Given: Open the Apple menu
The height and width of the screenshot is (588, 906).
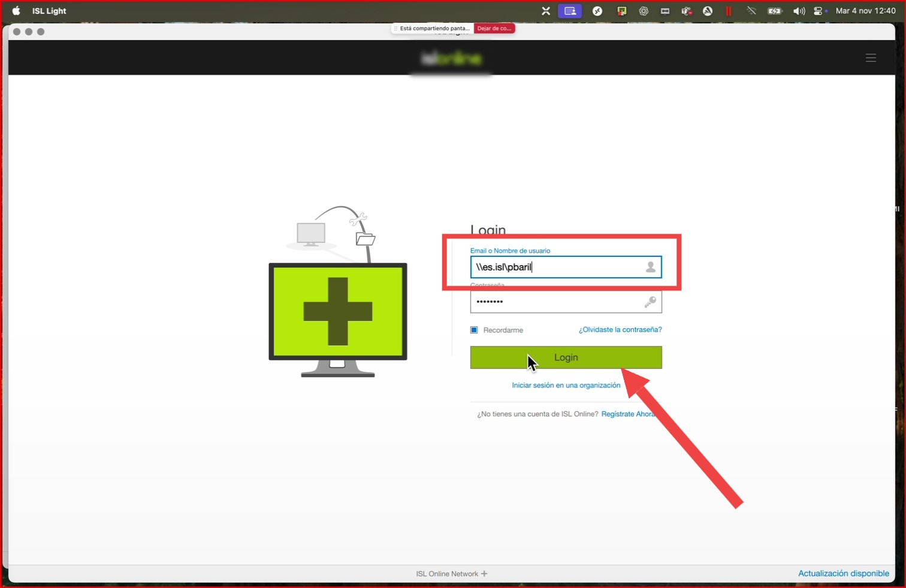Looking at the screenshot, I should pyautogui.click(x=16, y=11).
